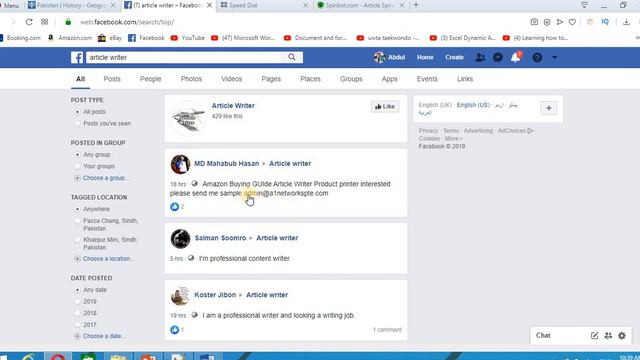
Task: Select Any group radio button
Action: (77, 155)
